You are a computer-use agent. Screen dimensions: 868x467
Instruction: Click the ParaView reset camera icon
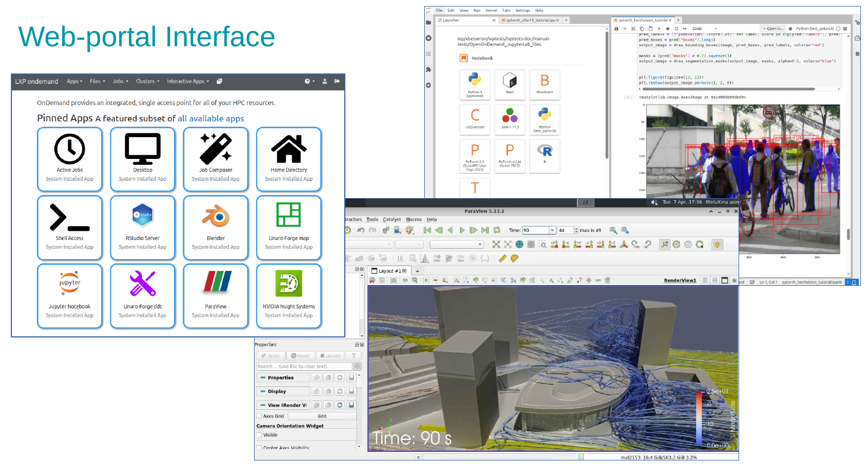(496, 244)
